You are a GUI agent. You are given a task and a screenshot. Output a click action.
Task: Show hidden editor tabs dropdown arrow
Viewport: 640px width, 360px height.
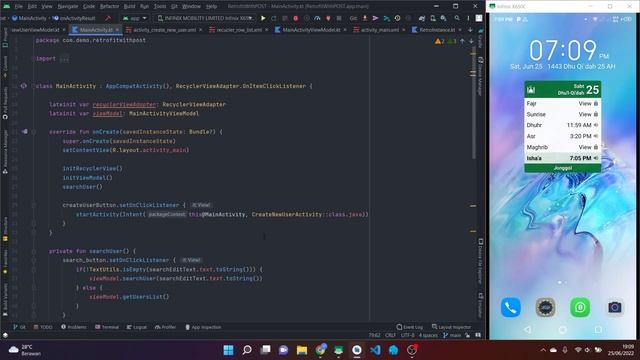(x=470, y=30)
